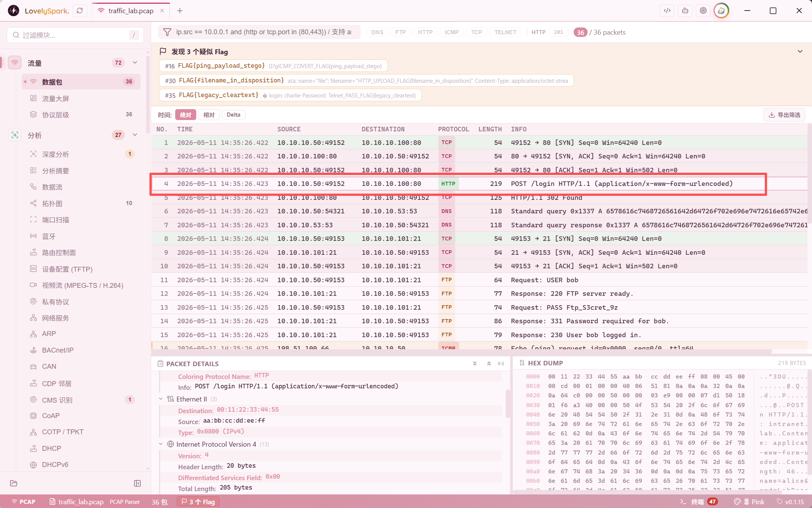812x508 pixels.
Task: Open the 深度分析 deep analysis module
Action: (81, 154)
